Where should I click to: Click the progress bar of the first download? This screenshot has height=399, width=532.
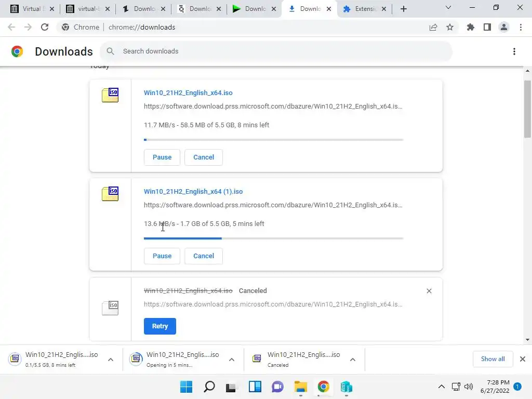[273, 140]
